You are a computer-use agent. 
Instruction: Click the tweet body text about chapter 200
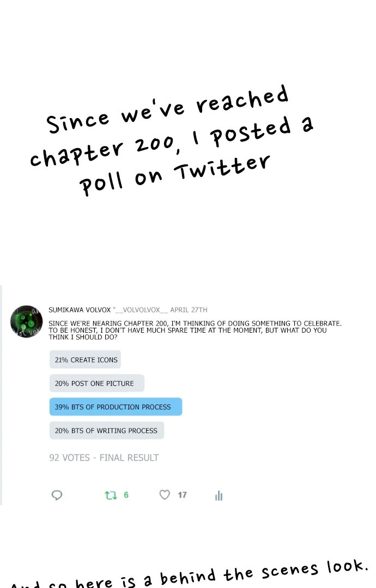(195, 330)
